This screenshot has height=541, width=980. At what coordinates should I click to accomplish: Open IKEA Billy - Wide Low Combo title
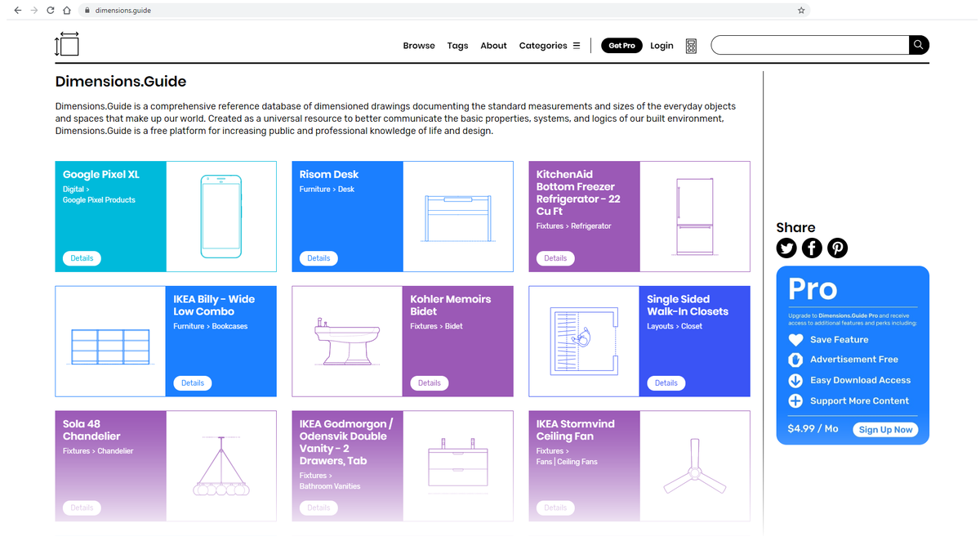tap(214, 306)
